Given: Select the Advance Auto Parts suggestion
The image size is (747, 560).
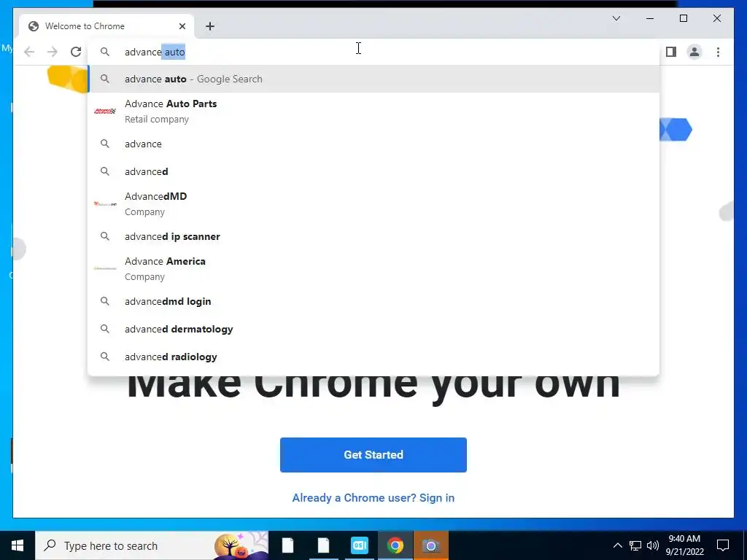Looking at the screenshot, I should pyautogui.click(x=374, y=112).
